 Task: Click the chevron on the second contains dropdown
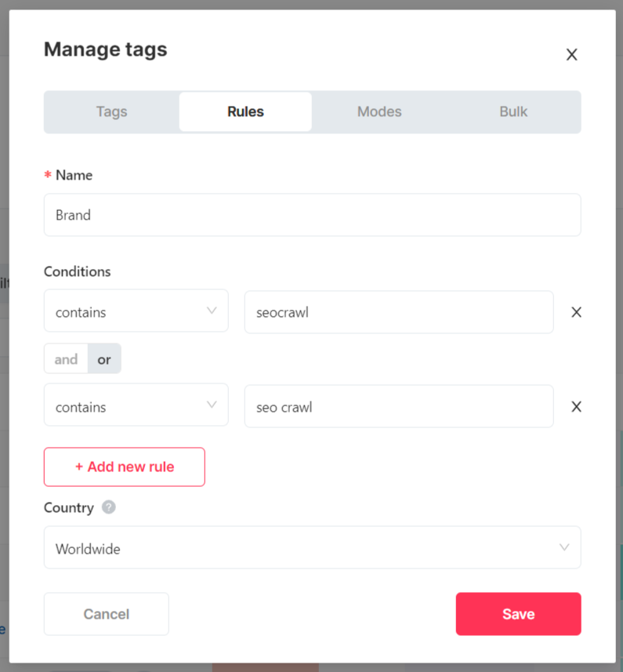click(x=211, y=405)
